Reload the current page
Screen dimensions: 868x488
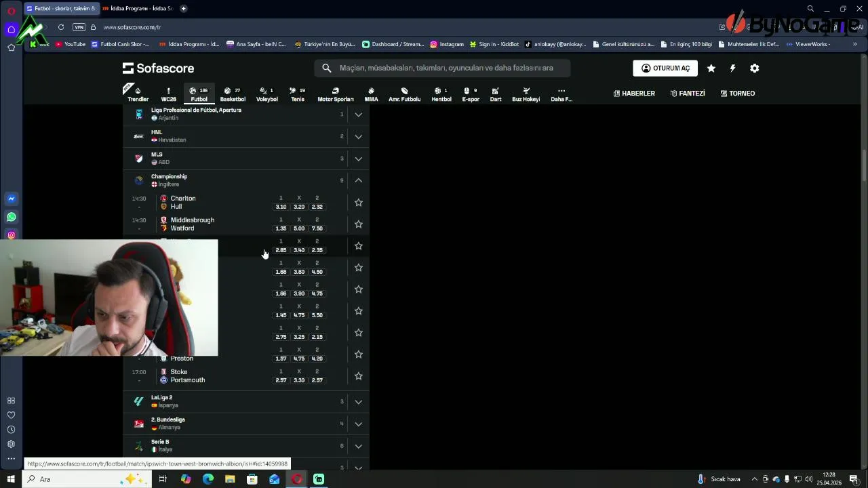[x=61, y=27]
